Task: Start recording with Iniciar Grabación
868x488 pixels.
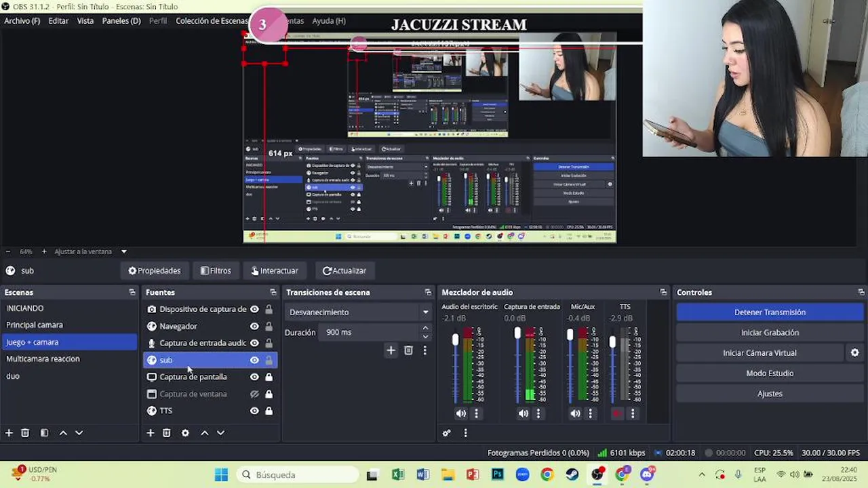Action: pyautogui.click(x=770, y=333)
